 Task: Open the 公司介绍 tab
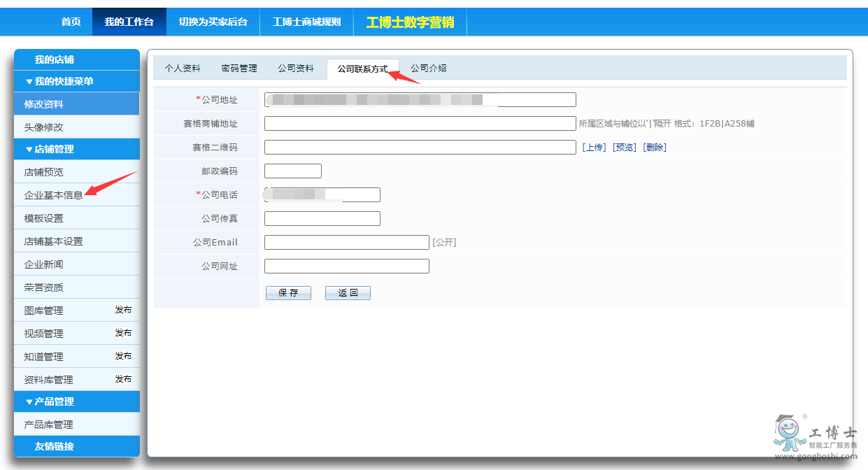coord(428,69)
